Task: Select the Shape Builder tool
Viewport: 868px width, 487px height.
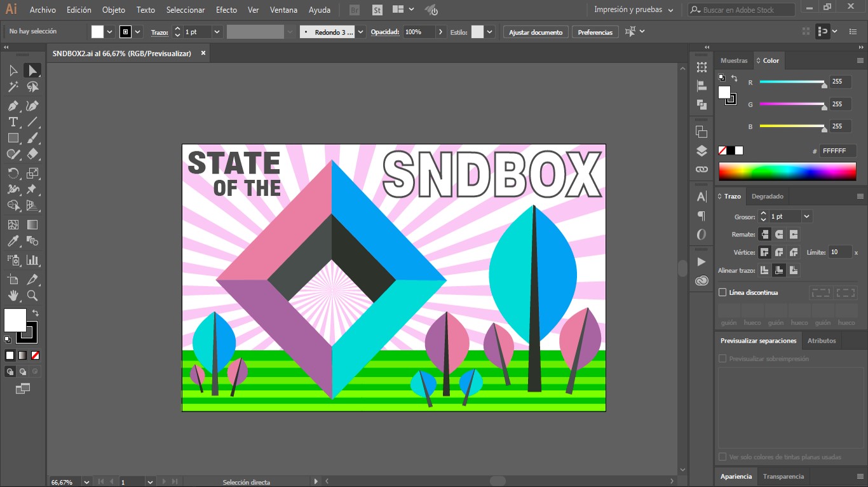Action: [x=13, y=205]
